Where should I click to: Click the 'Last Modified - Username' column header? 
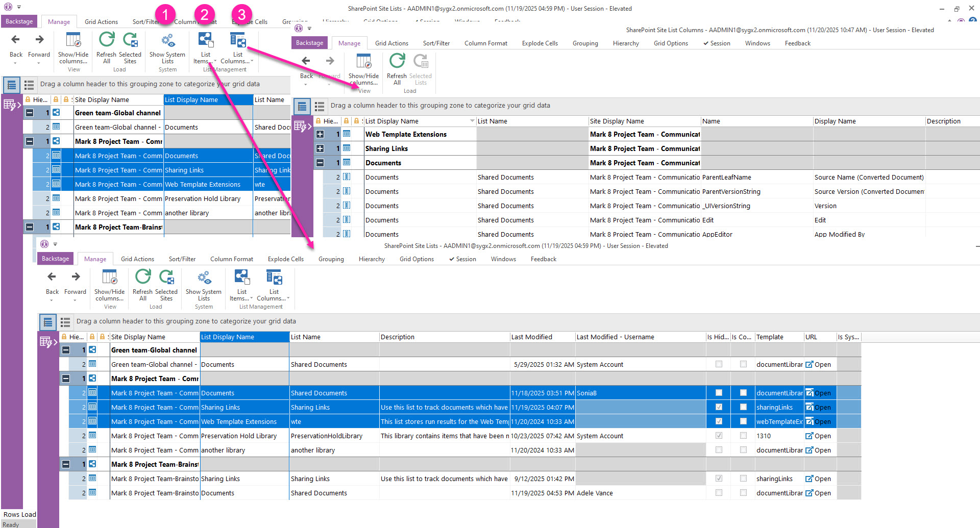click(615, 337)
